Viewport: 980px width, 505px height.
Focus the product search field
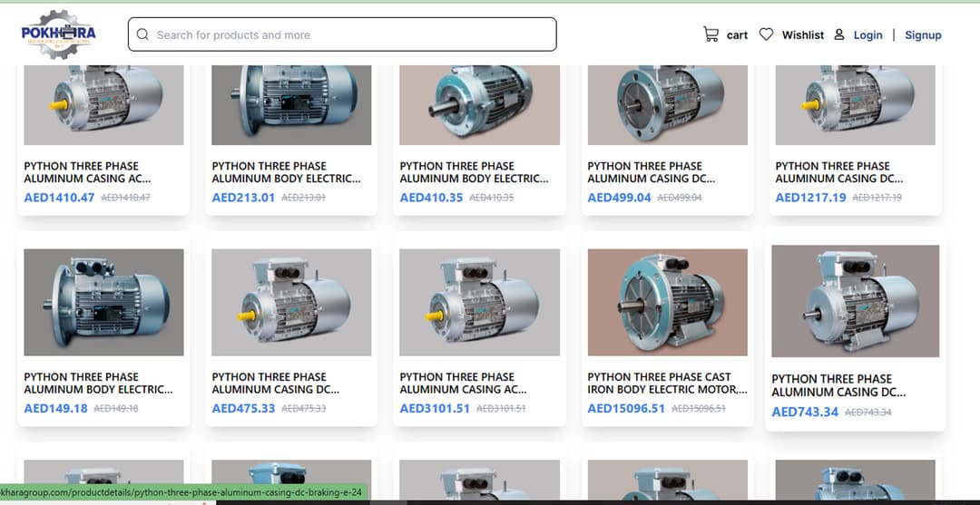click(349, 35)
